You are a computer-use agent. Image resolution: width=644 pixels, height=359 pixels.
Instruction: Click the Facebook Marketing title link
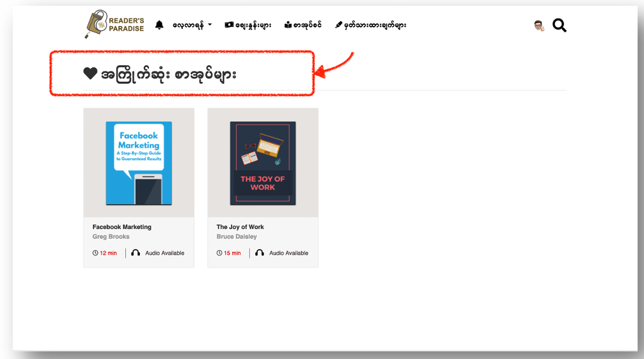(122, 227)
